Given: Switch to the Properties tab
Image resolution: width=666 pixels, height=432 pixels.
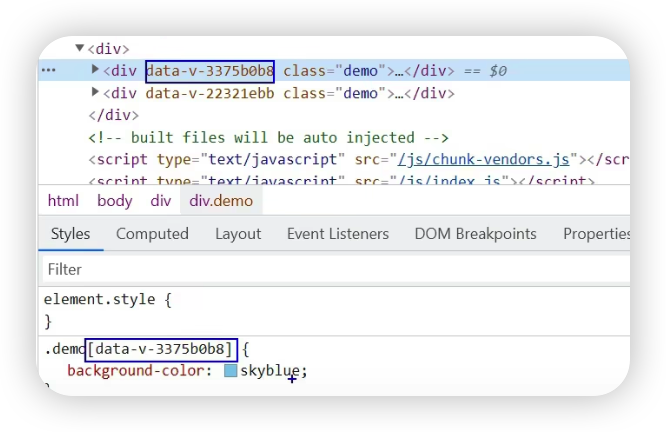Looking at the screenshot, I should point(596,234).
